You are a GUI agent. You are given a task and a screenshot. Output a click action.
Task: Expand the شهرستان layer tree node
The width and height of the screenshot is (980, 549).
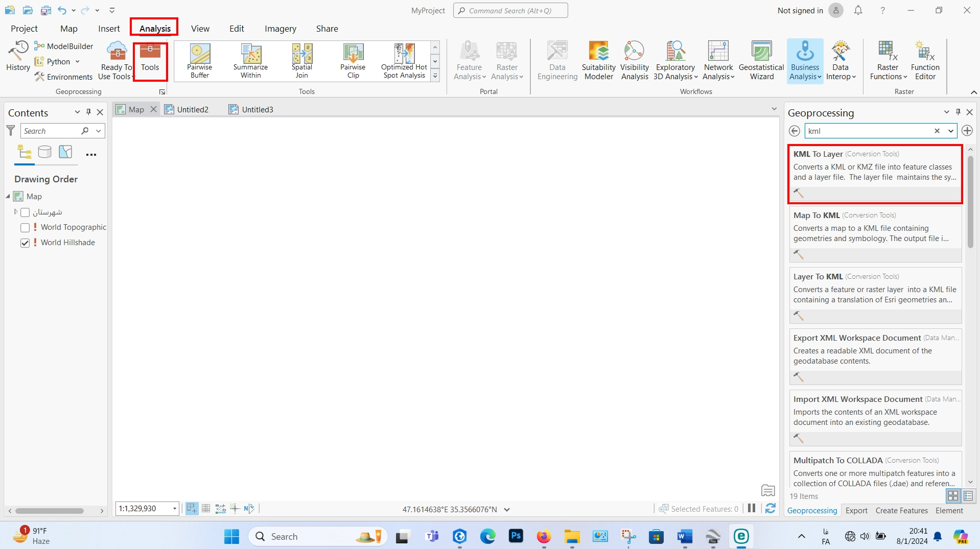(x=16, y=212)
